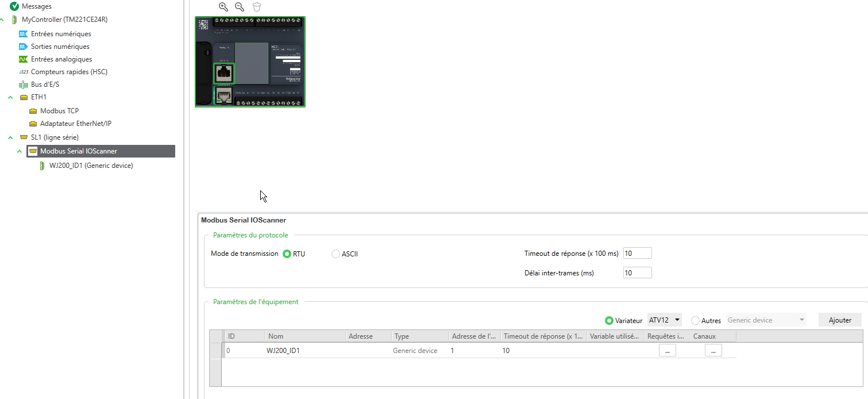This screenshot has height=399, width=868.
Task: Select RTU transmission mode
Action: (x=287, y=254)
